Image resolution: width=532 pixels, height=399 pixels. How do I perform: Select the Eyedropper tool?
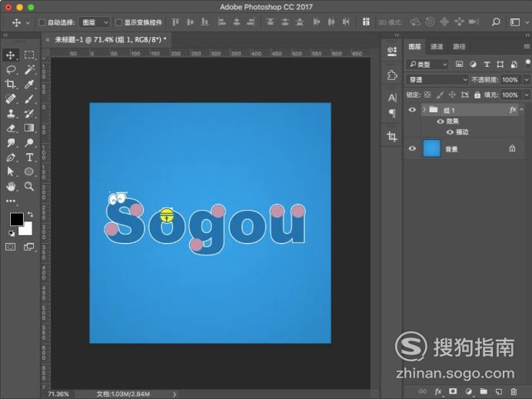[x=29, y=84]
